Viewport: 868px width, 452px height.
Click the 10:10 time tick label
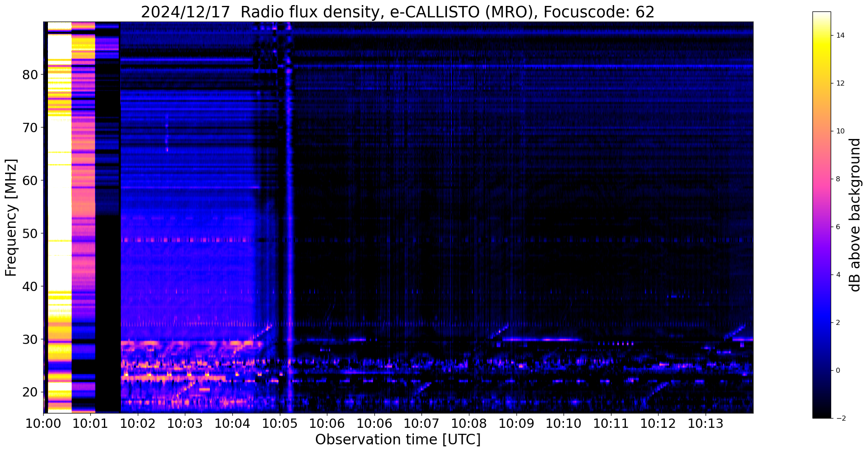pyautogui.click(x=564, y=424)
